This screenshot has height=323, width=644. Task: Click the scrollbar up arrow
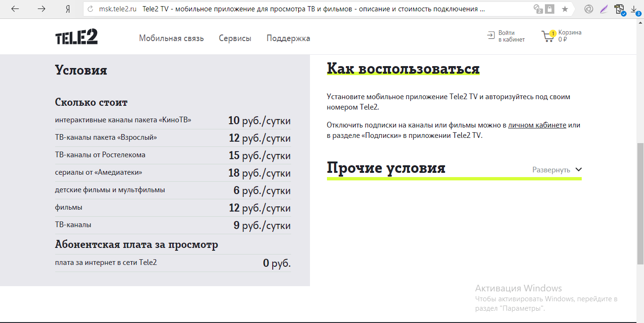click(640, 23)
